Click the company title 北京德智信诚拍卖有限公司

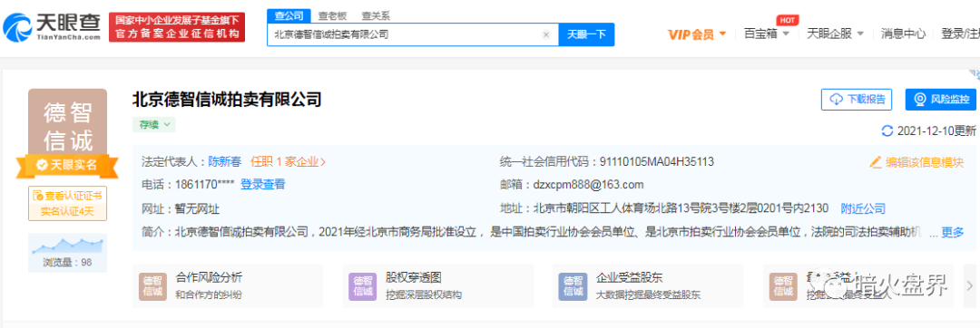tap(227, 99)
